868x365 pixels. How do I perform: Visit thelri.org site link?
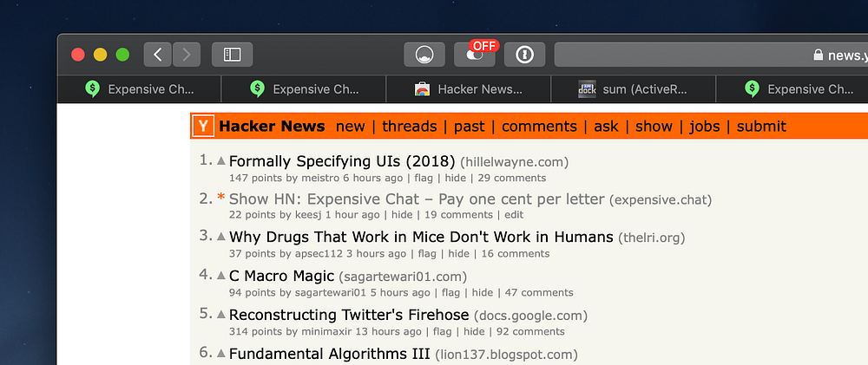tap(654, 238)
